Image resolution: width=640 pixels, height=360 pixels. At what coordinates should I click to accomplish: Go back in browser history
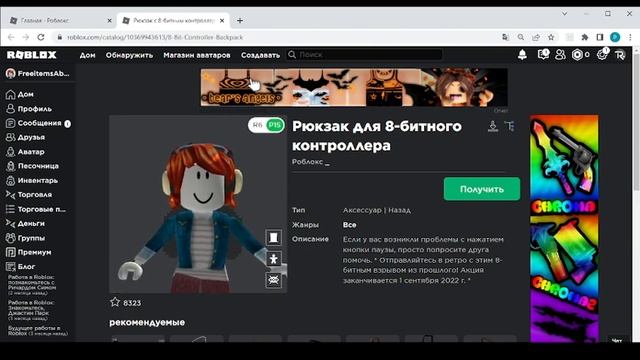[x=11, y=37]
